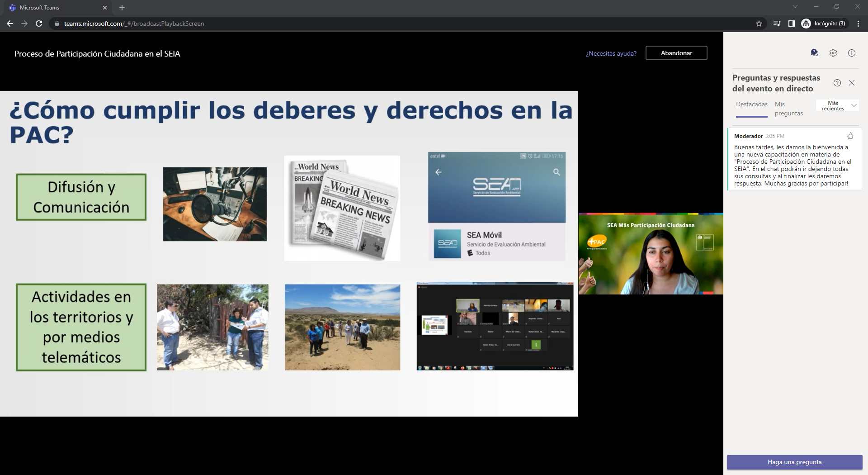Open a new browser tab
The image size is (868, 475).
pos(122,8)
